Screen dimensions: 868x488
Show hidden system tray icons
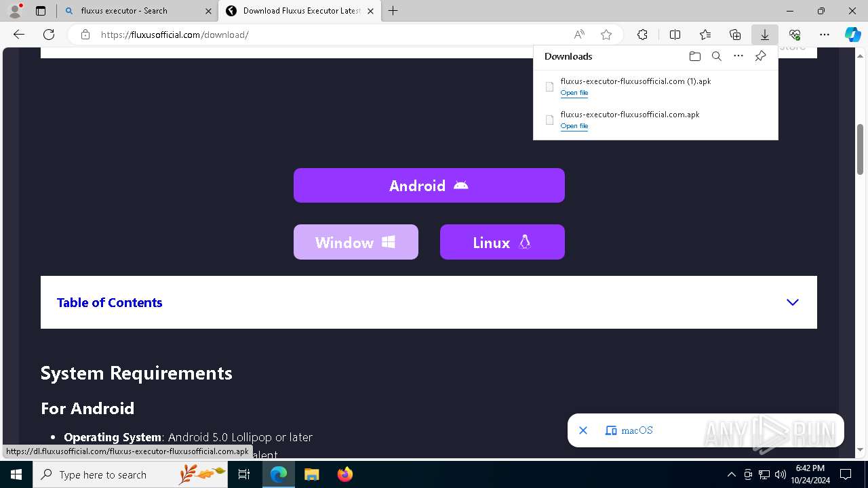[x=731, y=474]
